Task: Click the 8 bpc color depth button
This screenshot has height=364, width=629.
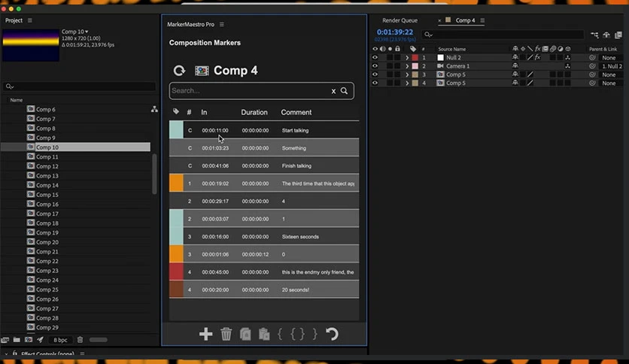Action: [60, 339]
